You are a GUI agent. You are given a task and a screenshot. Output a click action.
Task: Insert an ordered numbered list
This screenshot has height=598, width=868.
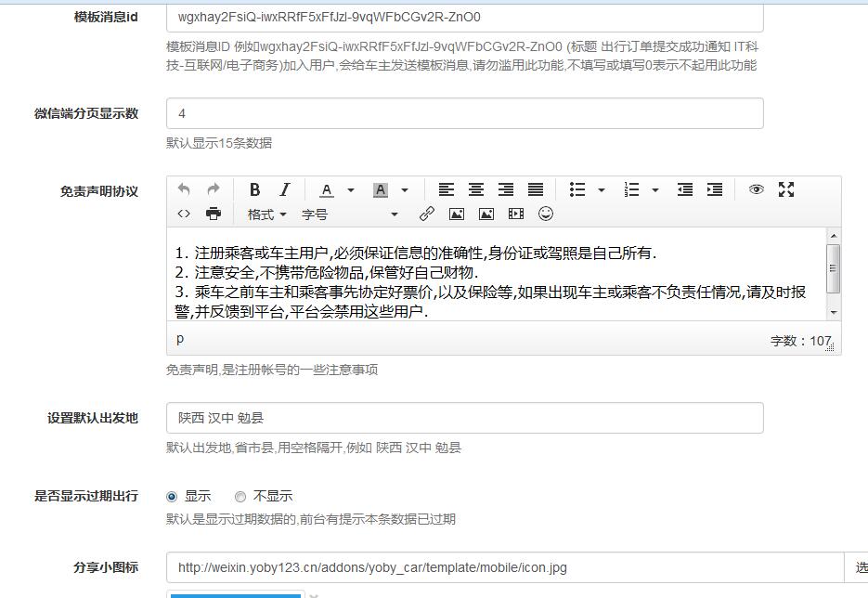click(631, 190)
